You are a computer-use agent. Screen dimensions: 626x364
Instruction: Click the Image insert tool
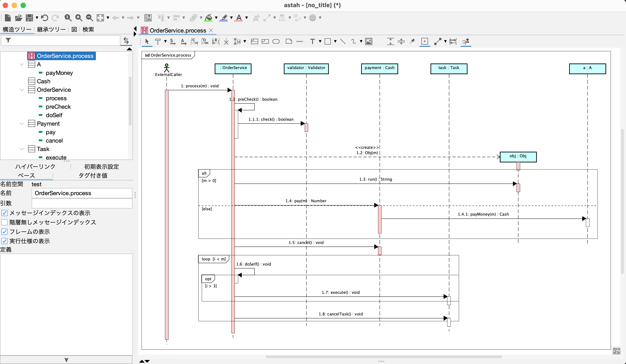click(369, 41)
